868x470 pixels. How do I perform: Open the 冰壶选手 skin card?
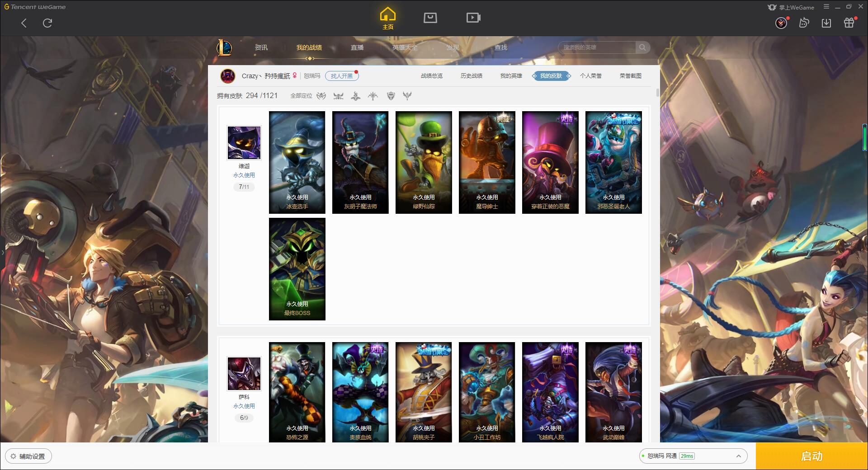(297, 162)
